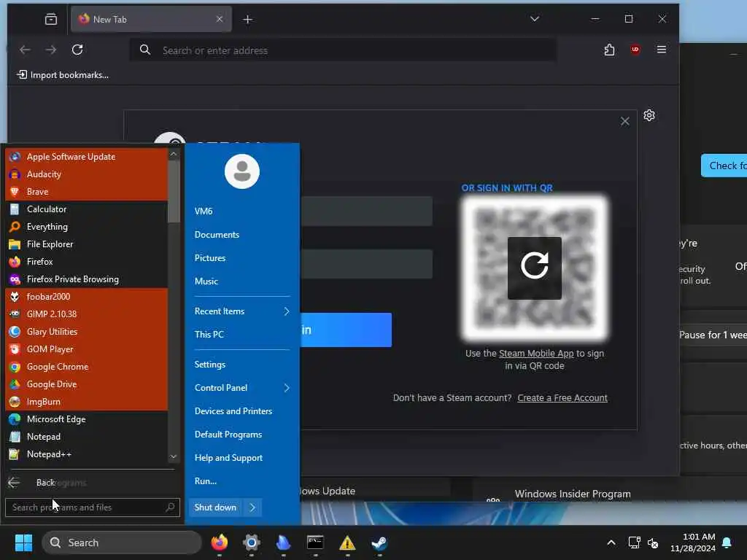Open Default Programs

(x=228, y=435)
